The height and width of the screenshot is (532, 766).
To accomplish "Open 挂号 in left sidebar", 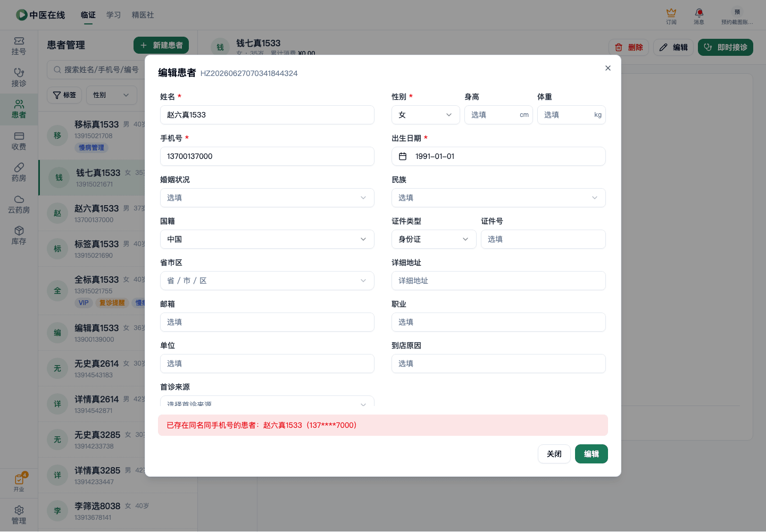I will click(x=19, y=46).
